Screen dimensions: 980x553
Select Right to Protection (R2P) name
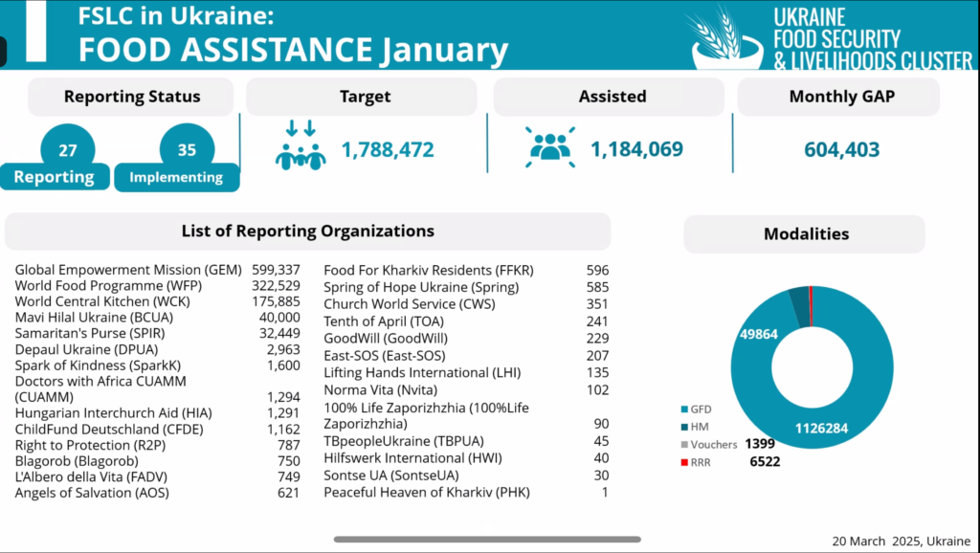[x=90, y=445]
